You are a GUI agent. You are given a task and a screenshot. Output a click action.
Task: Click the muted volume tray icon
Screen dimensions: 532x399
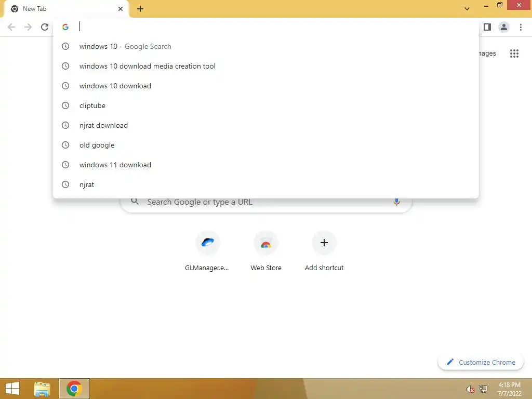470,389
